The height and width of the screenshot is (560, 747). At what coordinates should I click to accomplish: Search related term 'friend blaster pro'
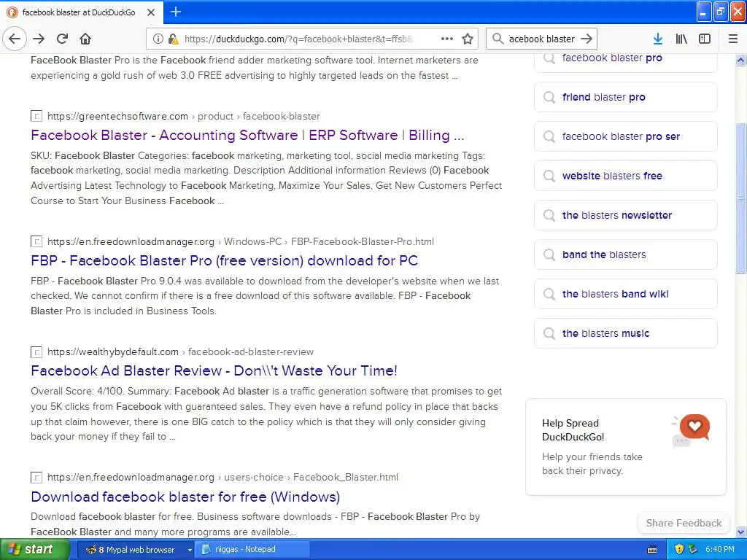(x=625, y=97)
